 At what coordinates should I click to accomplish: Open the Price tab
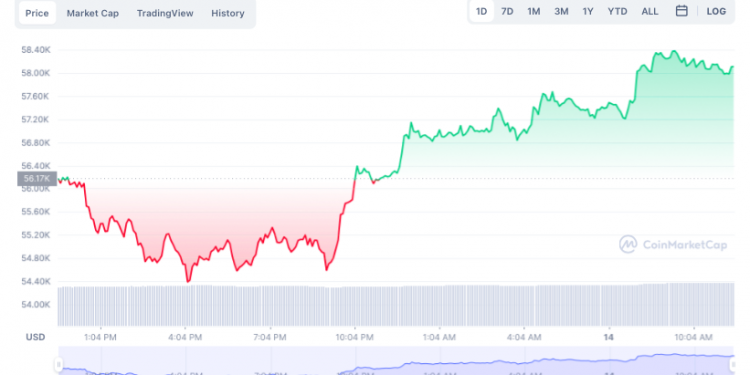click(37, 13)
